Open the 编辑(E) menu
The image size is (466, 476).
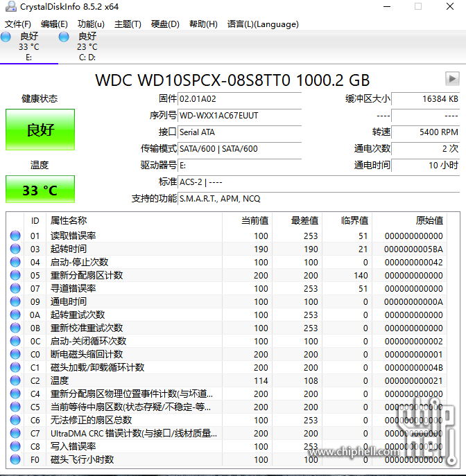pyautogui.click(x=54, y=24)
